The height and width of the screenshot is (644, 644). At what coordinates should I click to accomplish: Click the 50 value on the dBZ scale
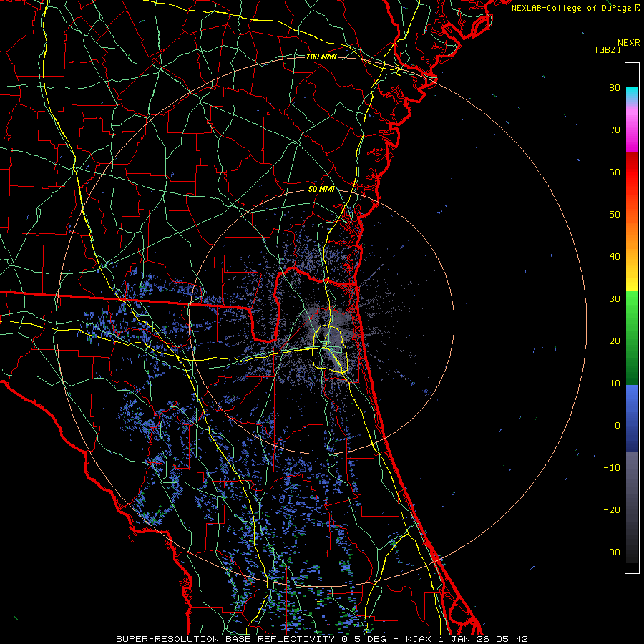coord(615,215)
